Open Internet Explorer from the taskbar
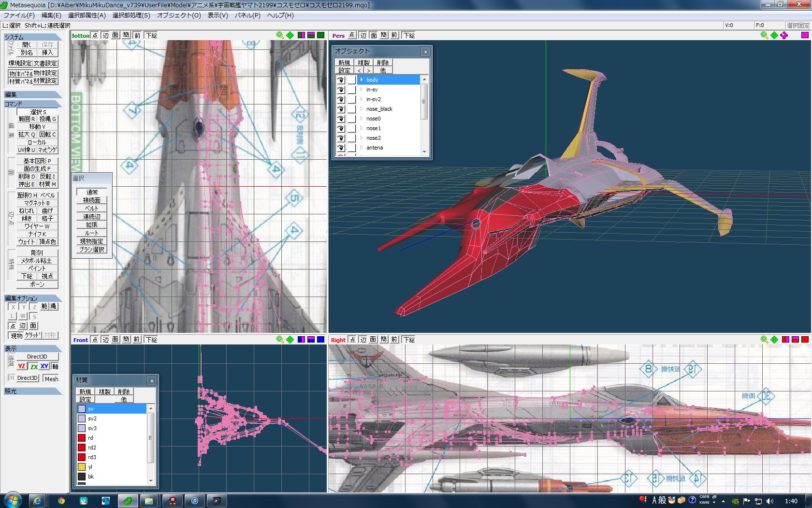Screen dimensions: 812x508 (x=37, y=501)
